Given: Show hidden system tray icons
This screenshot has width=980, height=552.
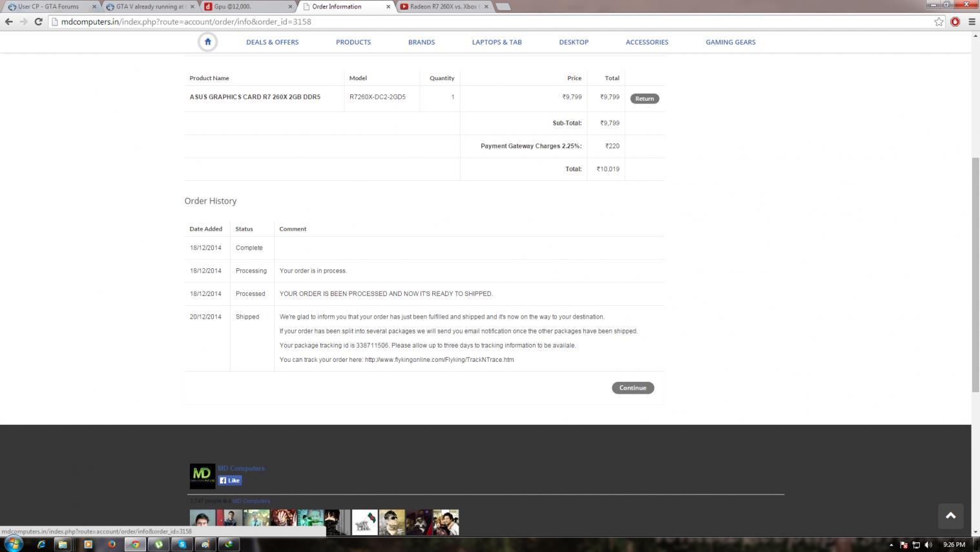Looking at the screenshot, I should coord(891,545).
